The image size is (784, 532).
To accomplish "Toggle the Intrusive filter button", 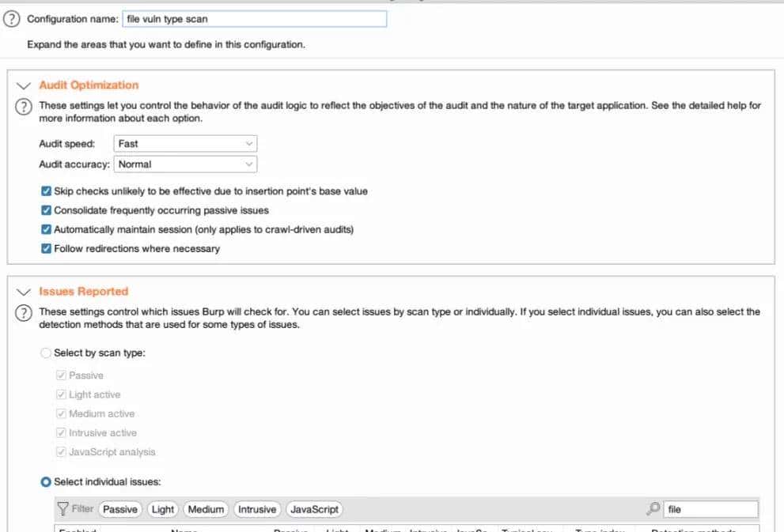I will pyautogui.click(x=257, y=510).
